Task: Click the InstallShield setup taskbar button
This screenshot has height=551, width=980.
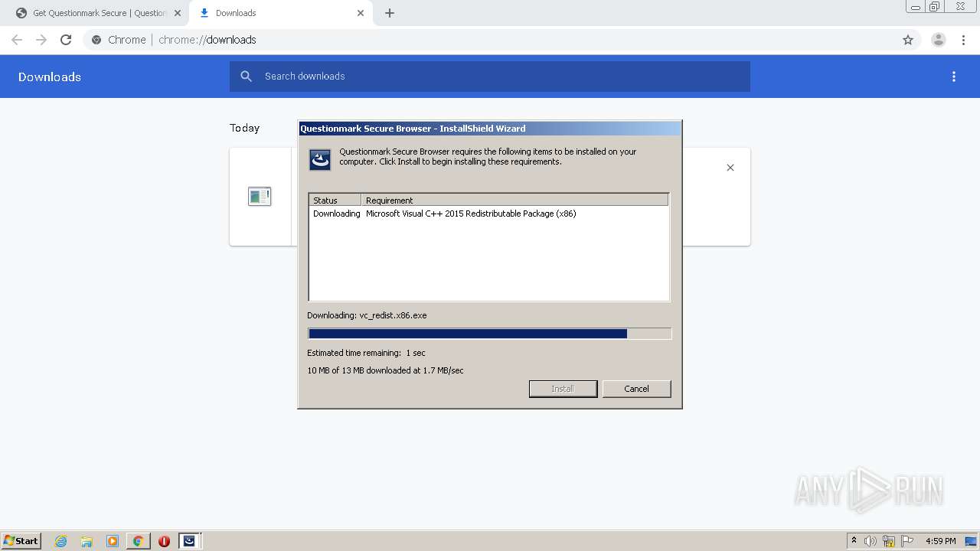Action: pos(189,541)
